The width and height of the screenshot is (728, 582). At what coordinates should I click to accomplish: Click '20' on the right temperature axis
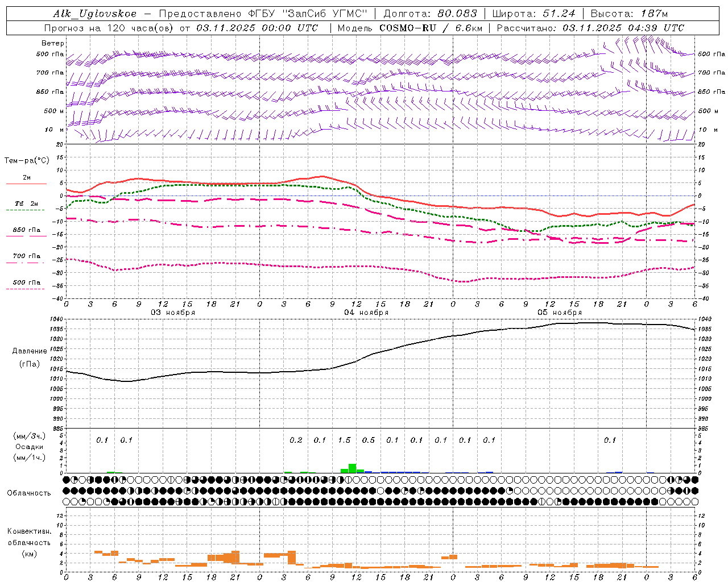[702, 144]
